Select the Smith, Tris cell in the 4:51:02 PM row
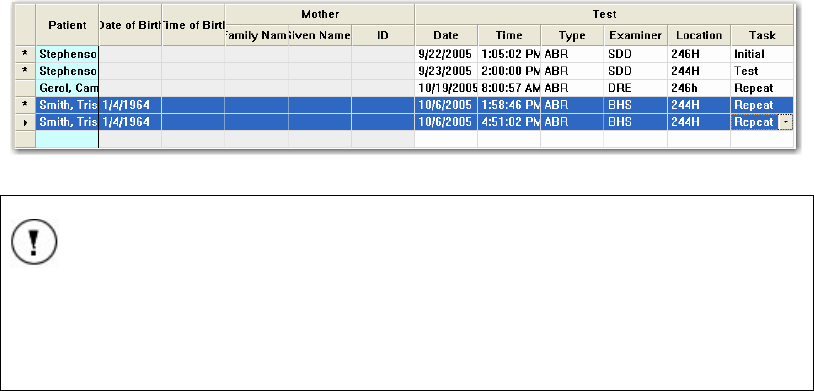The height and width of the screenshot is (391, 814). (x=67, y=122)
